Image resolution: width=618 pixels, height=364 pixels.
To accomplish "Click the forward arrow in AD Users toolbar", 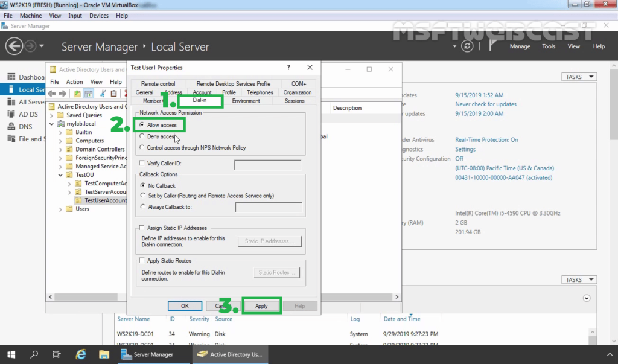I will pos(62,94).
